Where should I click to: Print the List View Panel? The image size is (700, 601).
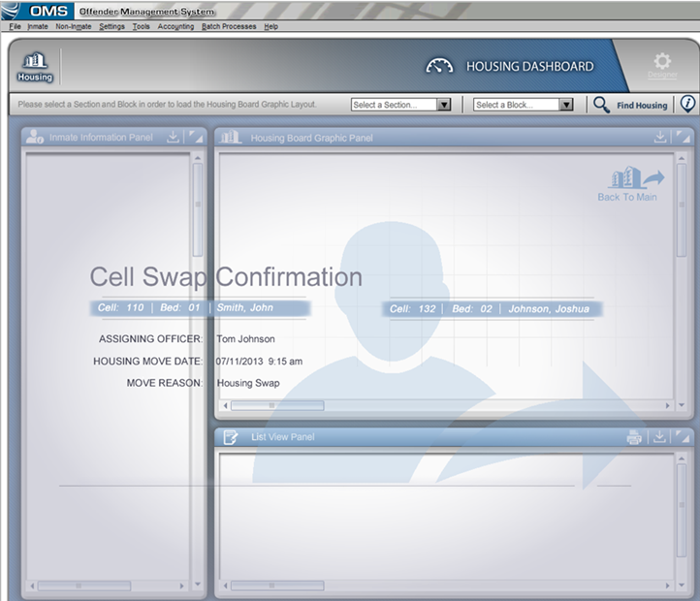tap(634, 438)
